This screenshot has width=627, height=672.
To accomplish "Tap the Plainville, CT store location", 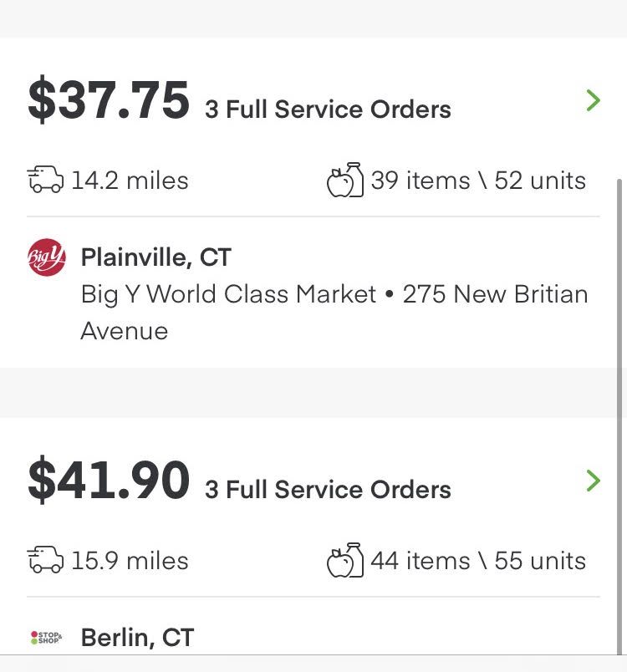I will point(156,257).
